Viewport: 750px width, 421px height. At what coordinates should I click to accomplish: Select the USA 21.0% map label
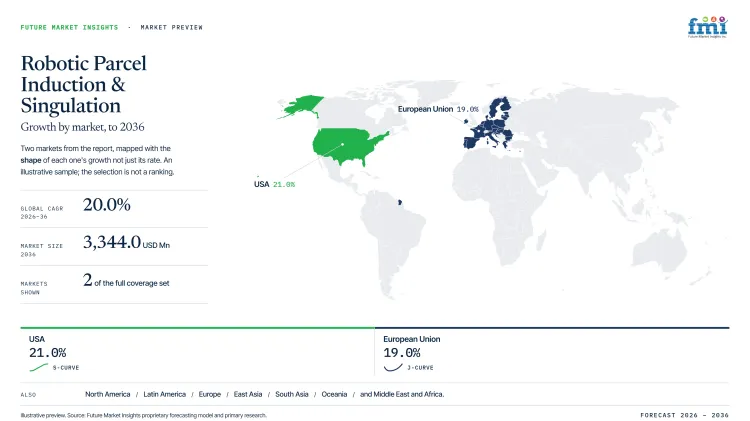point(274,184)
